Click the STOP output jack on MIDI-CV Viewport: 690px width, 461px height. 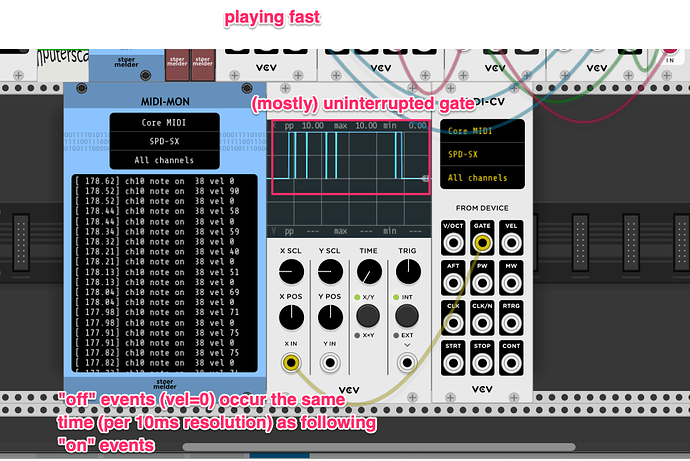[482, 363]
